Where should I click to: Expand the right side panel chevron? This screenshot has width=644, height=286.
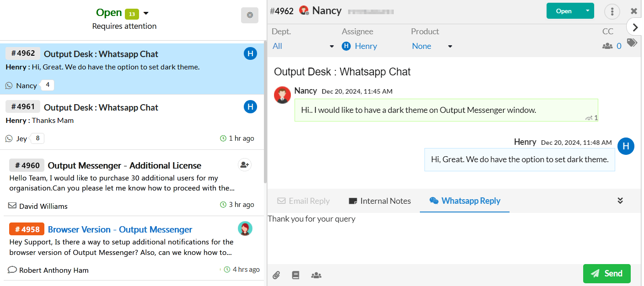[635, 27]
